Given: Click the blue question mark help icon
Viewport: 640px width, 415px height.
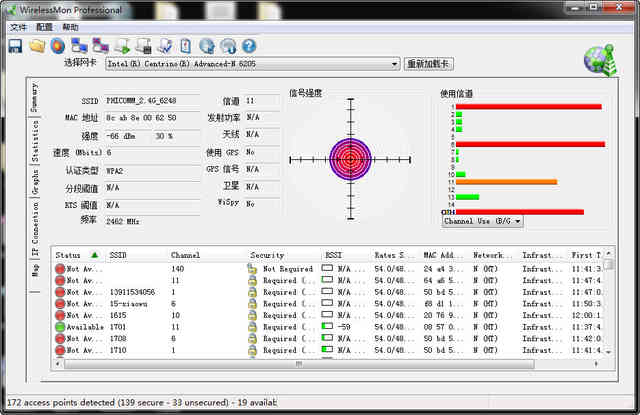Looking at the screenshot, I should [249, 46].
